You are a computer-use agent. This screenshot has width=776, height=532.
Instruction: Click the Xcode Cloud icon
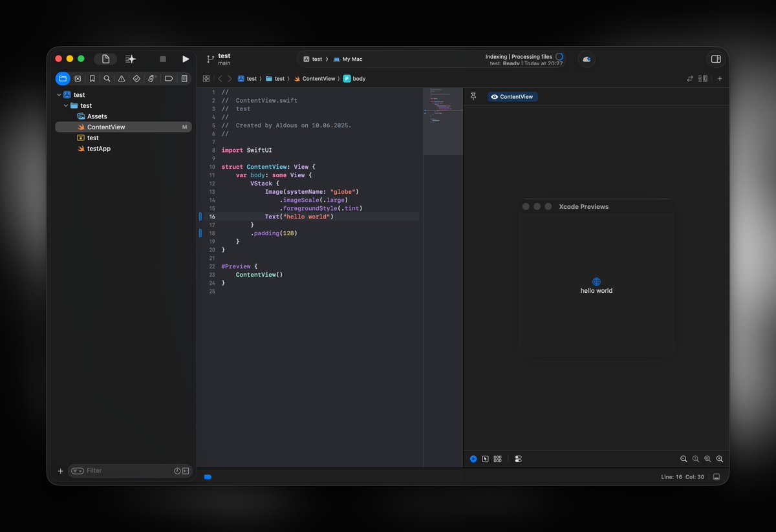coord(587,59)
